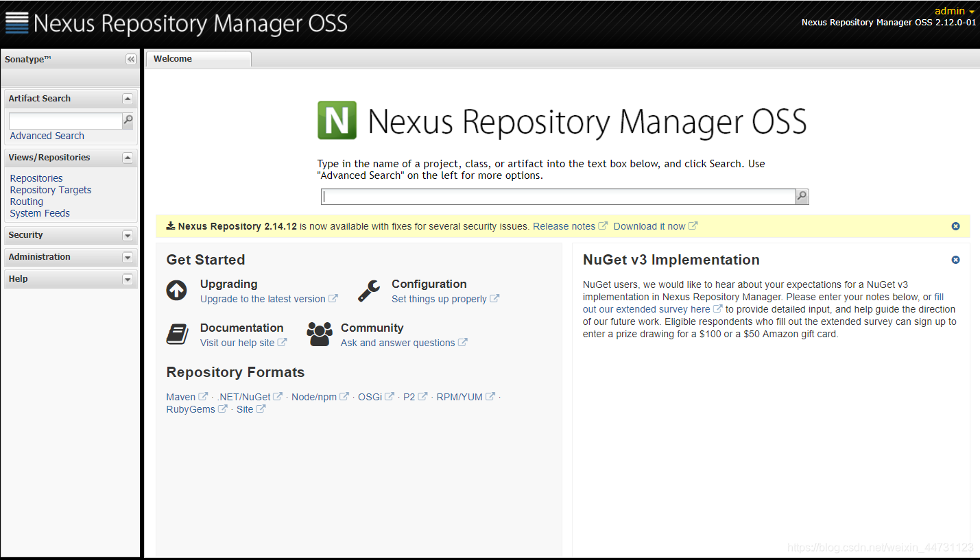Open Repository Targets
Screen dimensions: 980x560
click(51, 190)
